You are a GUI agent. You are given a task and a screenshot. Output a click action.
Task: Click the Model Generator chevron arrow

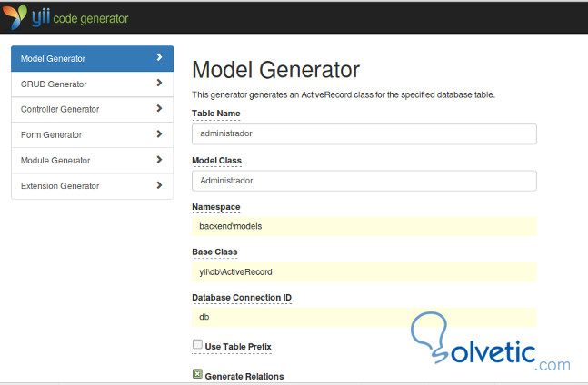click(x=159, y=58)
